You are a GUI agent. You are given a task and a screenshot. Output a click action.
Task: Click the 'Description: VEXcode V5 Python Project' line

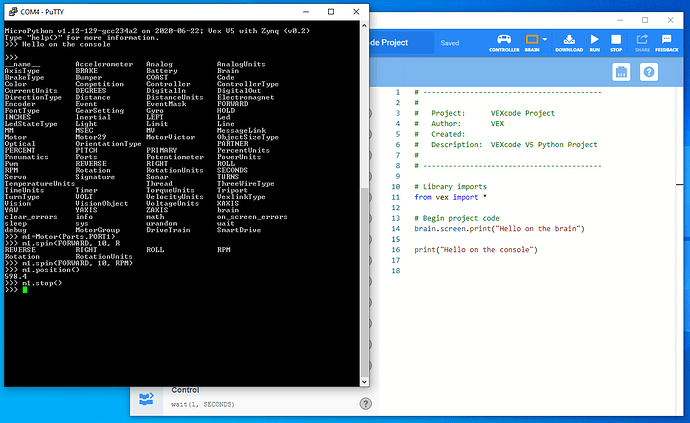506,145
